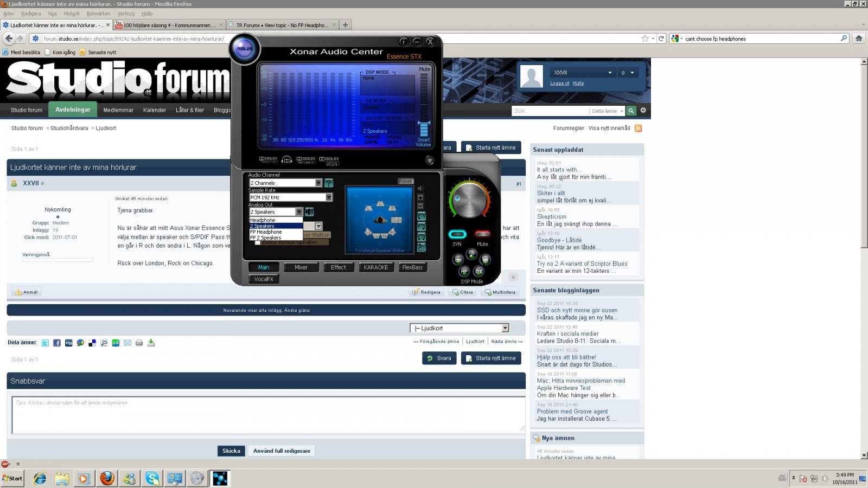Click Reset in speaker shifter
The width and height of the screenshot is (868, 488).
(x=406, y=181)
